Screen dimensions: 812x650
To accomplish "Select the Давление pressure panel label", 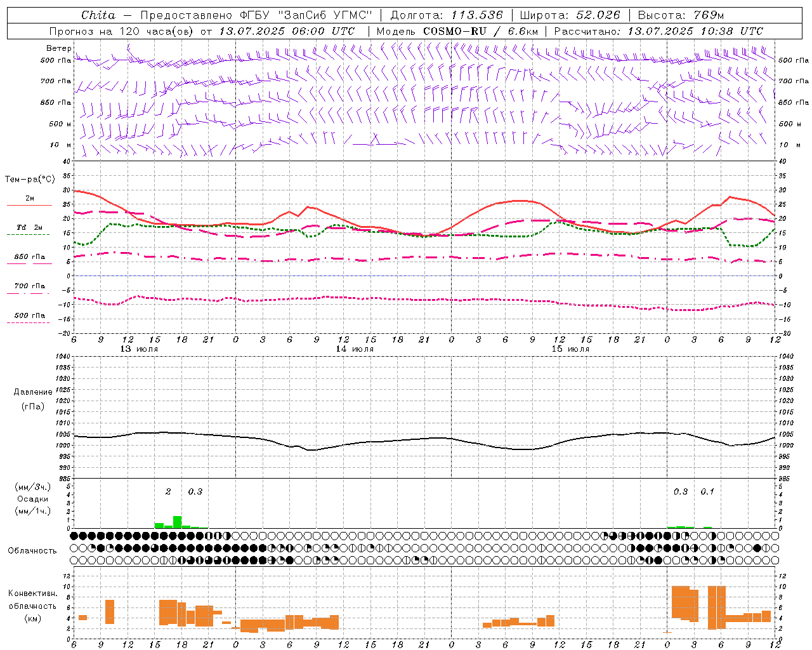I will pos(33,392).
